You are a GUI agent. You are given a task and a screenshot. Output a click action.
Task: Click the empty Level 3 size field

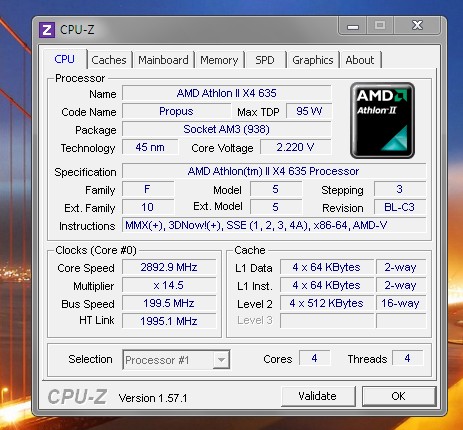pos(327,321)
